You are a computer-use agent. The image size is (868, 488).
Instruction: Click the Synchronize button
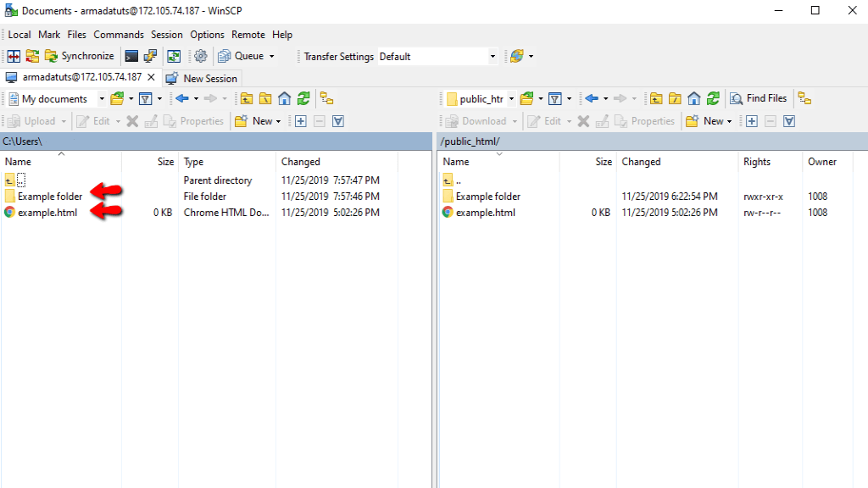[x=79, y=56]
